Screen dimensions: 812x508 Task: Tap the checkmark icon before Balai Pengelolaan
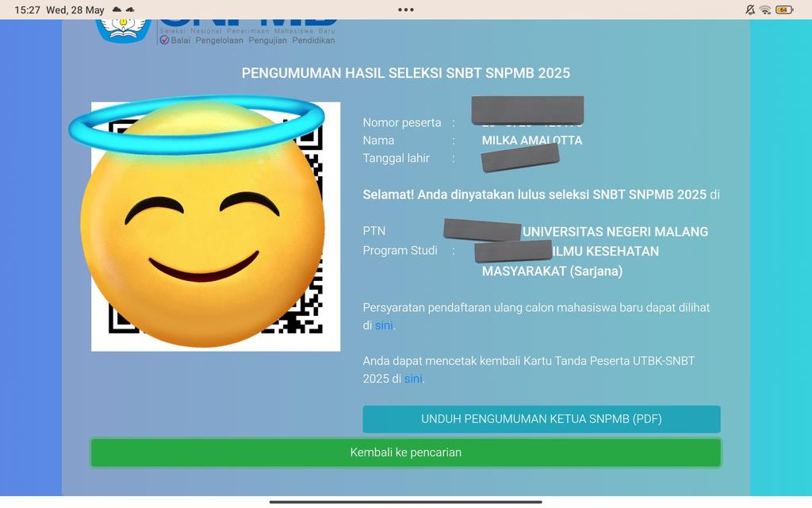click(164, 40)
